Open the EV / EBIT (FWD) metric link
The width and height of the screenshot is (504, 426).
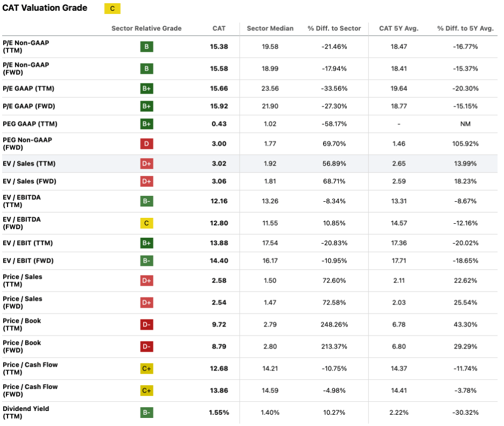pos(29,261)
